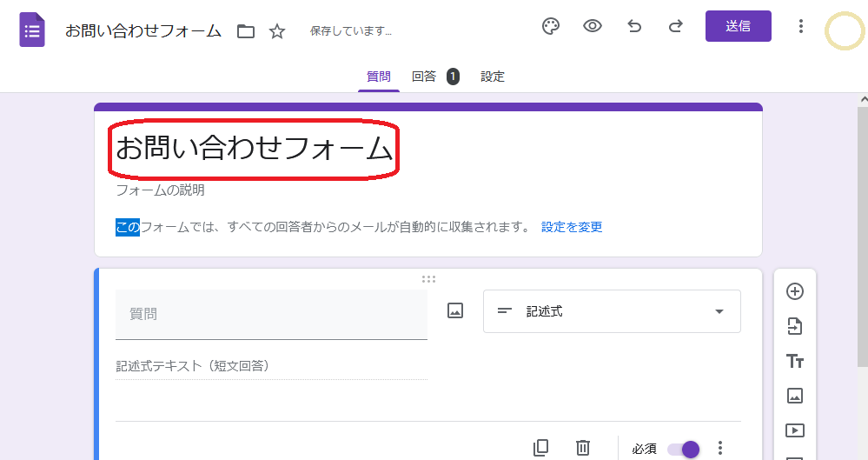Open the account profile circle
The image size is (868, 460).
click(845, 31)
